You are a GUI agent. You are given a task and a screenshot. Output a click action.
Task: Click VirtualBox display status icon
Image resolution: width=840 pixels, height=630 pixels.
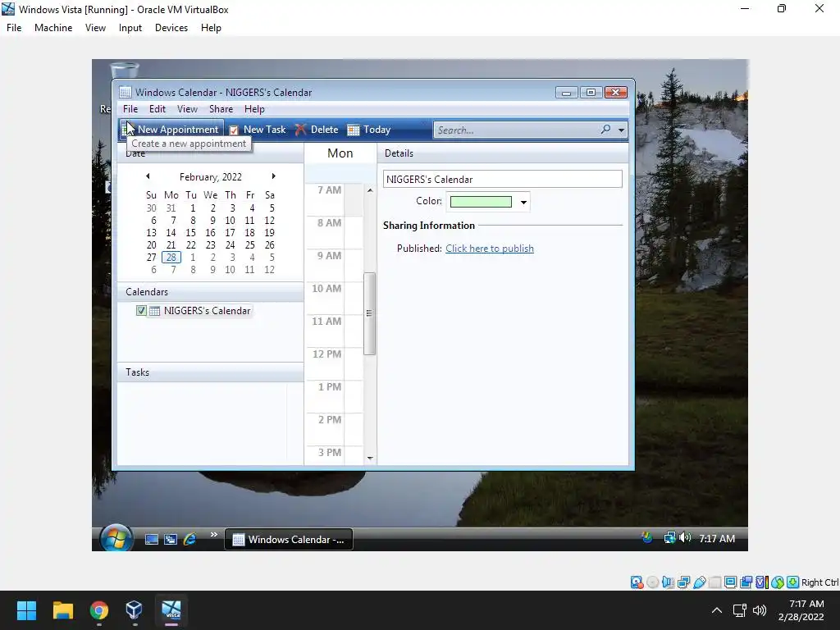pos(730,582)
